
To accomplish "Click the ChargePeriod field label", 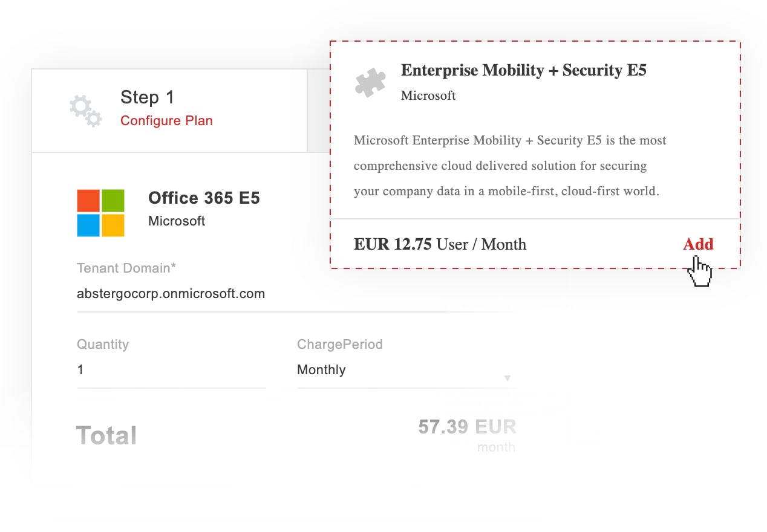I will point(339,345).
